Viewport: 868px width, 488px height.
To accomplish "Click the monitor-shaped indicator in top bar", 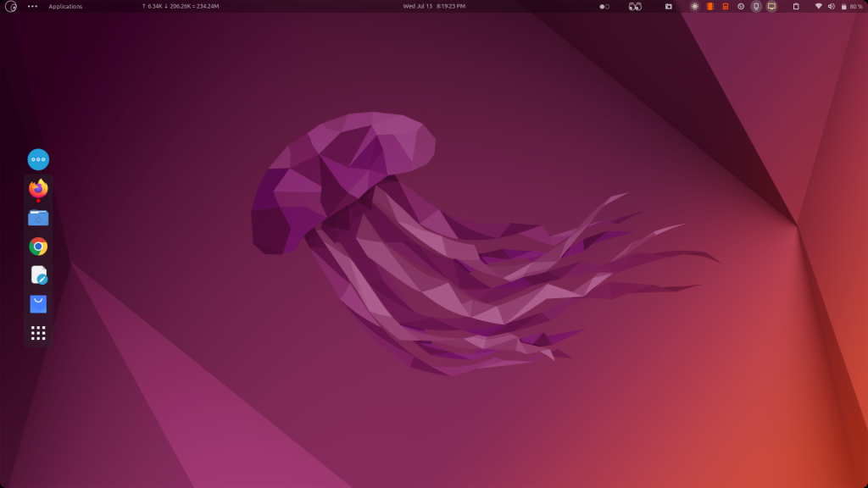I will point(771,7).
